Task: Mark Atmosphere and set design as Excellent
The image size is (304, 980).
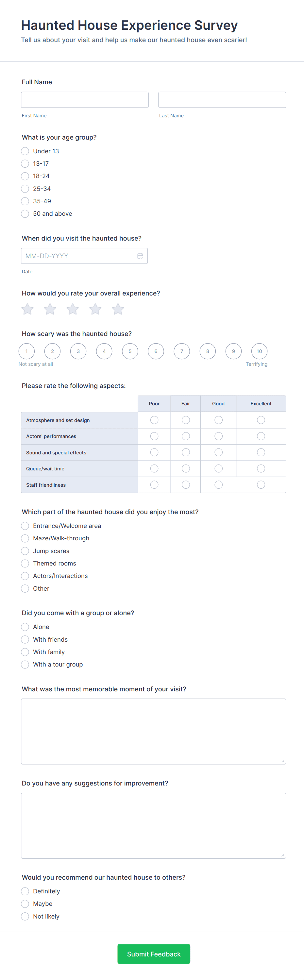Action: pos(261,420)
